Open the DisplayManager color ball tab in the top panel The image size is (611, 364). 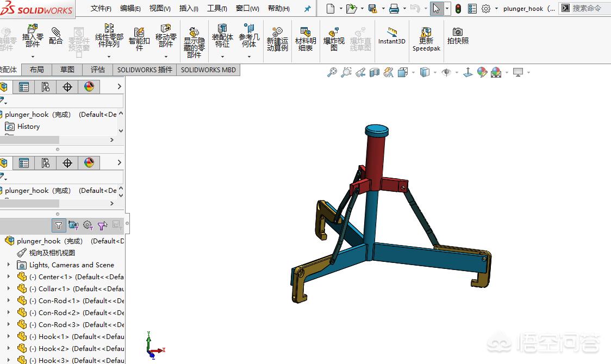coord(89,87)
